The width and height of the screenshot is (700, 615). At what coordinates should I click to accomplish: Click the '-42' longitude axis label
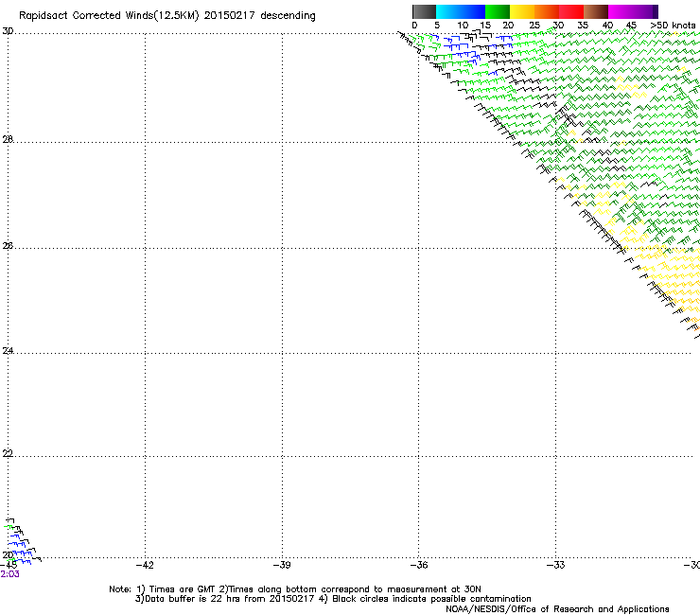click(x=145, y=566)
